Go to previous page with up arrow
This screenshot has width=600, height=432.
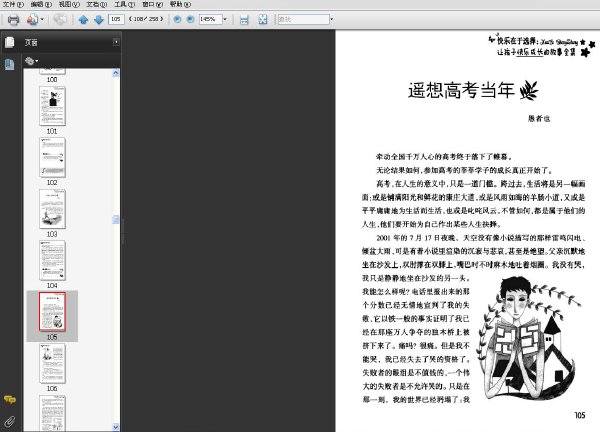coord(83,20)
